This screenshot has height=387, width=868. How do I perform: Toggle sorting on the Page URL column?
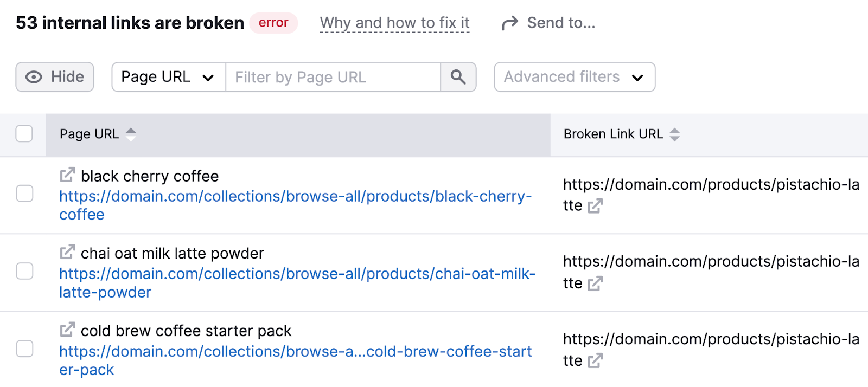pos(131,134)
